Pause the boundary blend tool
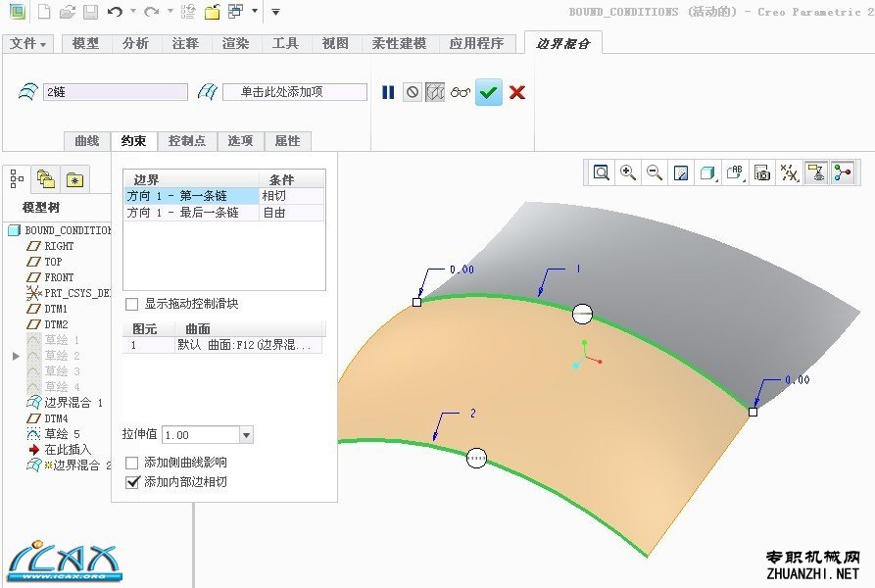The width and height of the screenshot is (875, 588). [388, 92]
